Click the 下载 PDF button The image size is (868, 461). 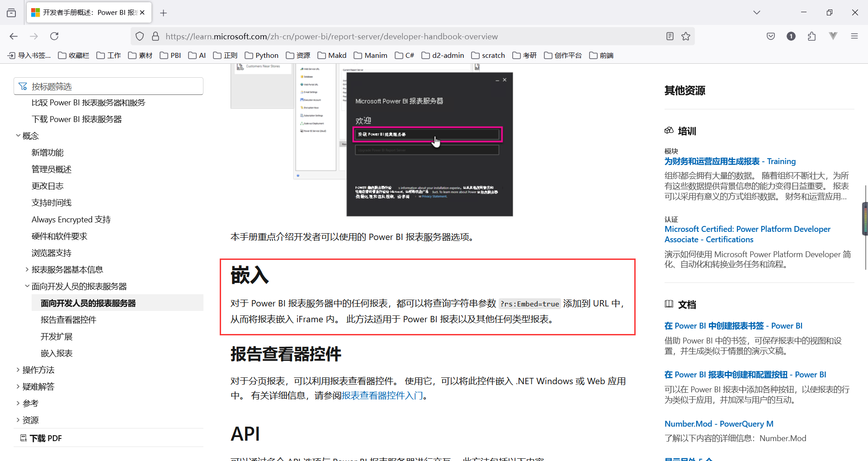(x=41, y=438)
